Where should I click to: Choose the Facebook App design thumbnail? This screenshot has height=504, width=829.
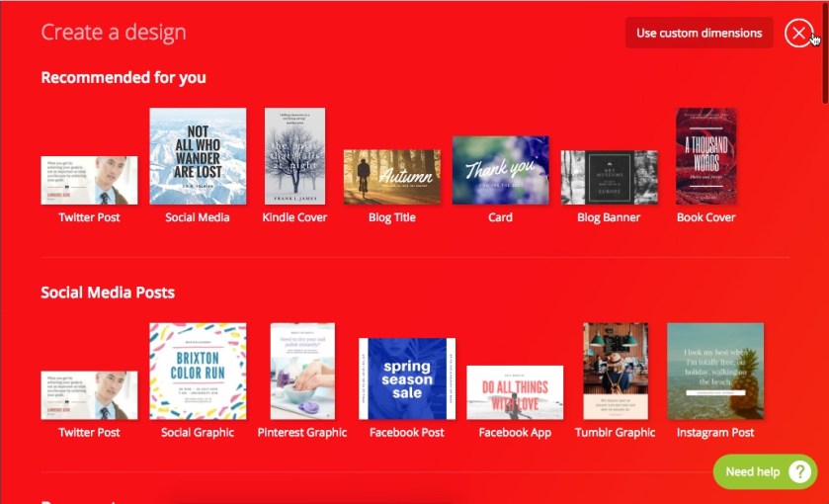(x=515, y=392)
